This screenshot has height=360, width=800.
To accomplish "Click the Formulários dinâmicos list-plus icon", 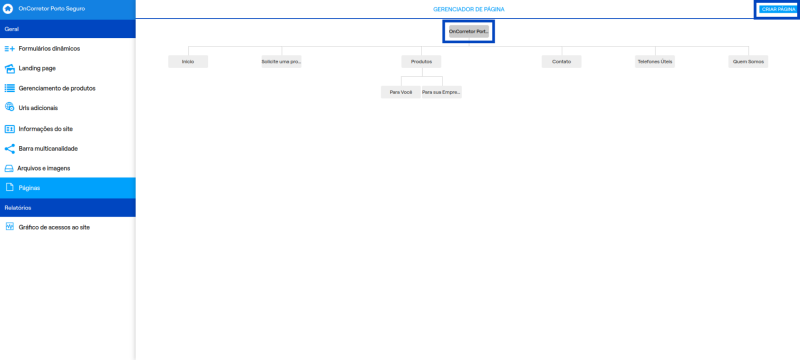I will point(9,49).
